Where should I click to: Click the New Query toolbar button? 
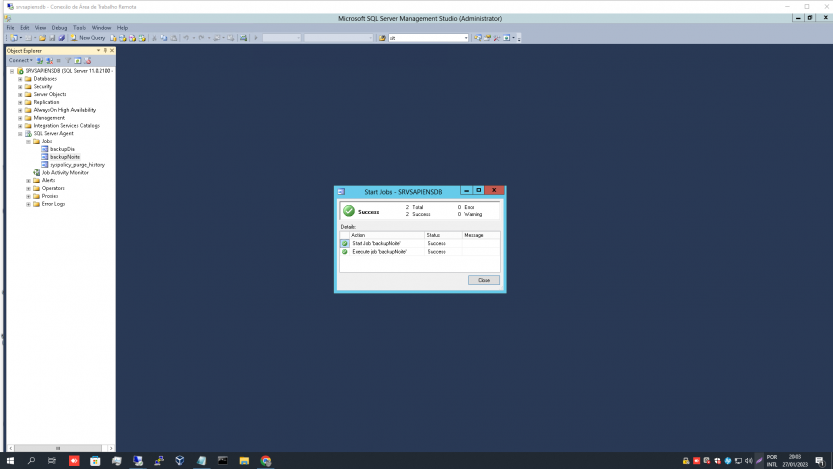(x=88, y=38)
